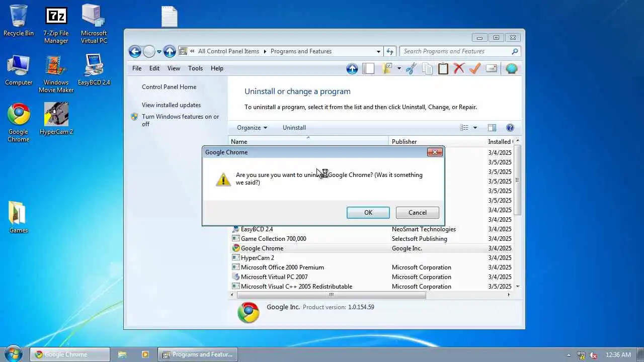Click All Control Panel Items in address bar
The width and height of the screenshot is (644, 362).
[228, 51]
